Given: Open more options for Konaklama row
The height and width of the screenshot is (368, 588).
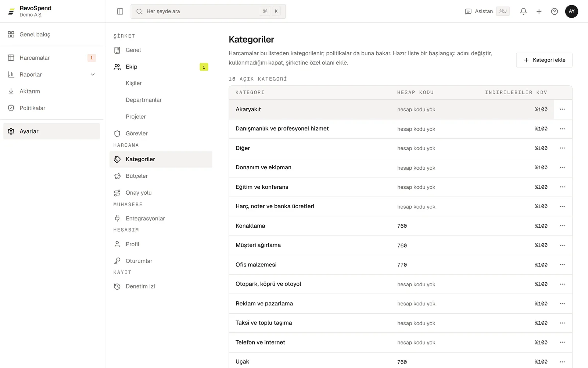Looking at the screenshot, I should click(x=562, y=226).
